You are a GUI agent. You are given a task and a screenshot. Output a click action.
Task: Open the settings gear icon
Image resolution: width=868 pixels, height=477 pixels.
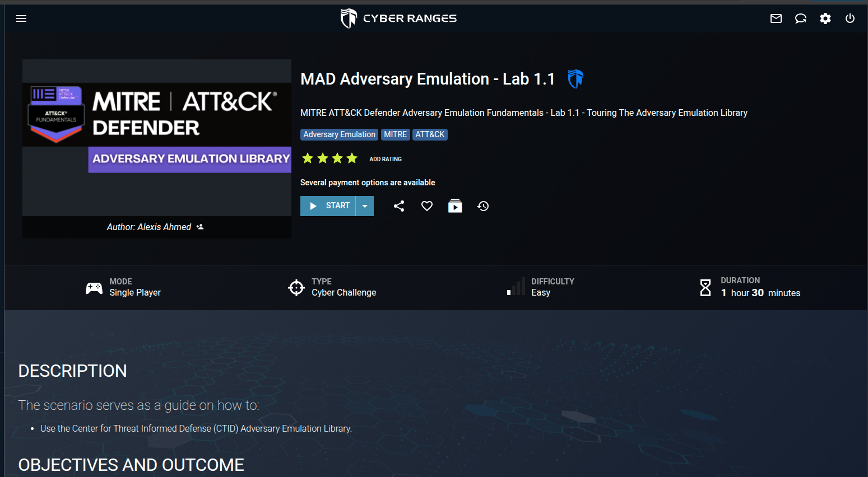[x=825, y=18]
